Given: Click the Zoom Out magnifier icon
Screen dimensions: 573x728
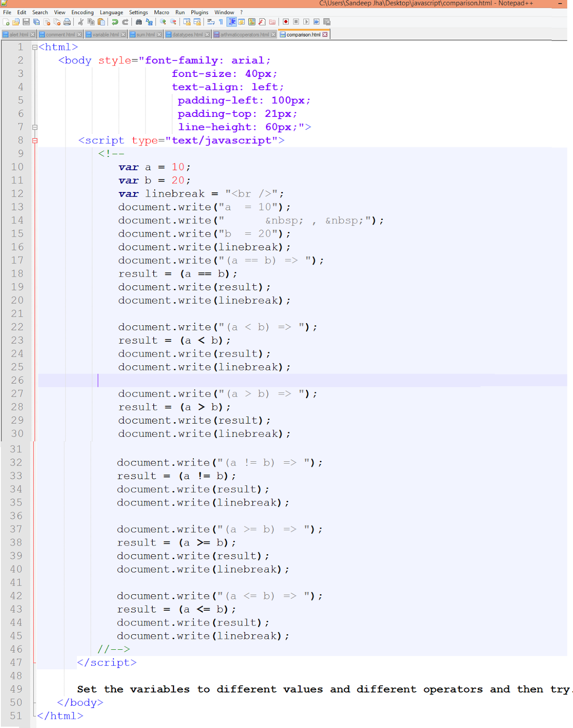Looking at the screenshot, I should click(x=173, y=22).
